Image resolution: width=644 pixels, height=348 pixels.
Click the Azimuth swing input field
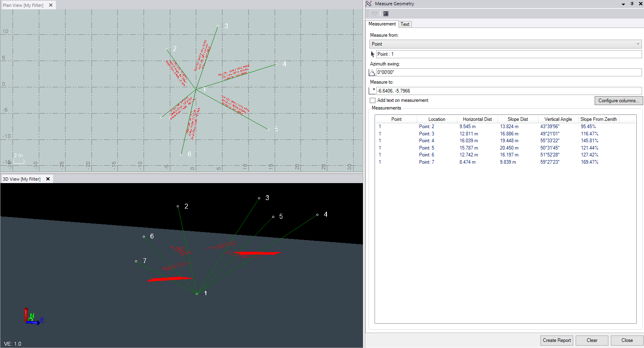(x=508, y=72)
